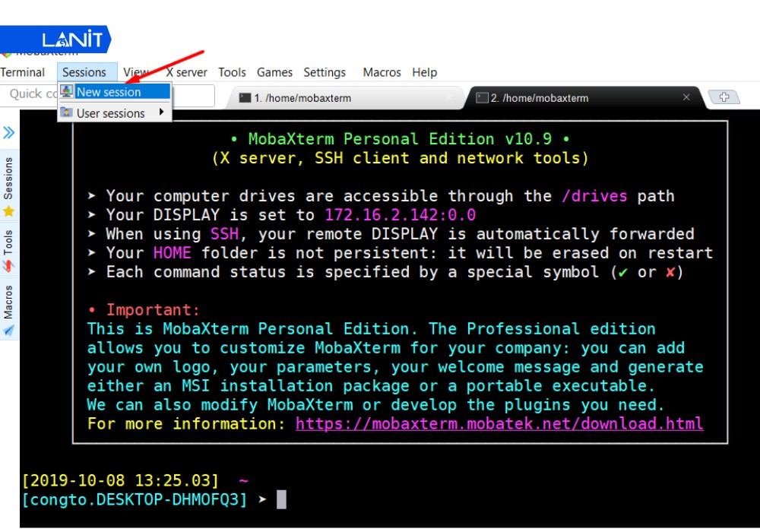760x532 pixels.
Task: Expand the User sessions submenu arrow
Action: (161, 112)
